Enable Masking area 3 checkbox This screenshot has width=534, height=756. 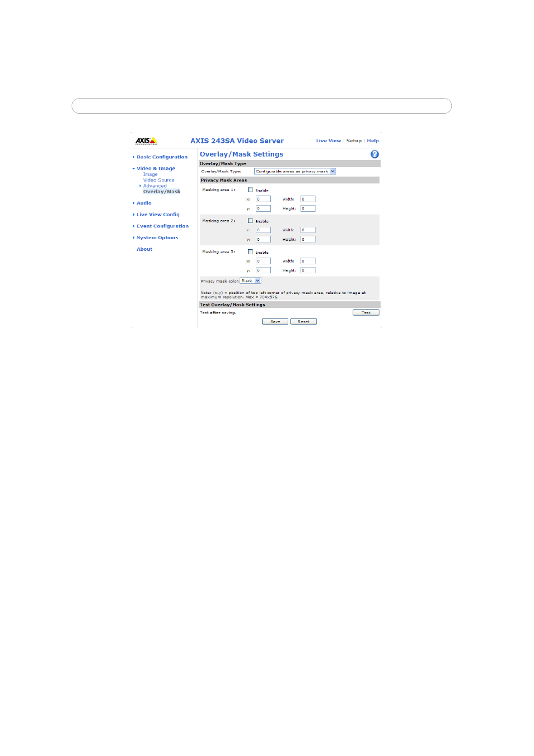250,252
